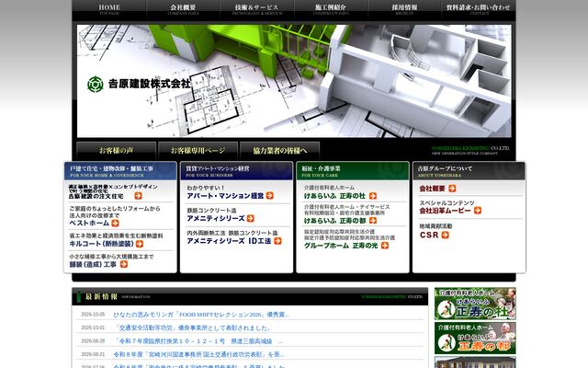This screenshot has height=368, width=588.
Task: Open the グループホーム 正寿の光 link text
Action: point(341,246)
